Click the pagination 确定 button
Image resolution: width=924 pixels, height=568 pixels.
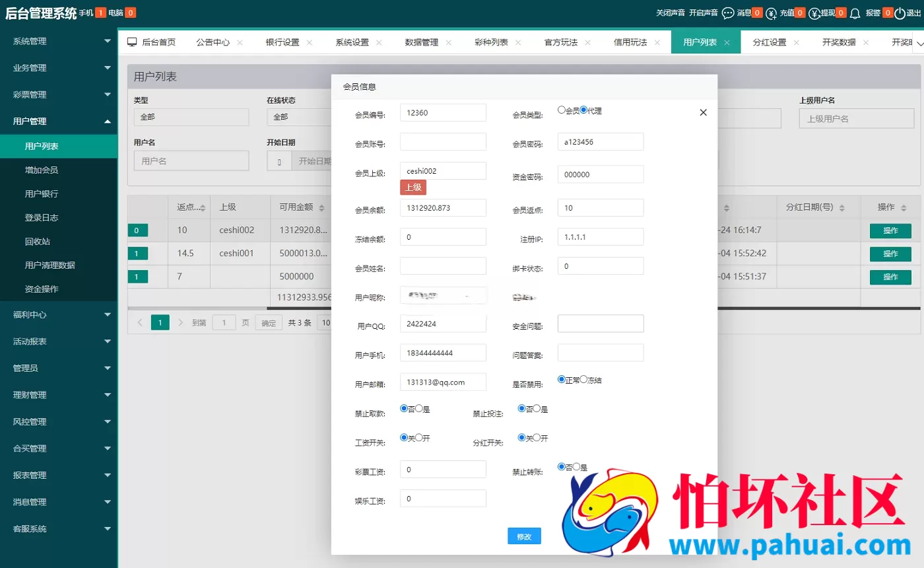[269, 323]
